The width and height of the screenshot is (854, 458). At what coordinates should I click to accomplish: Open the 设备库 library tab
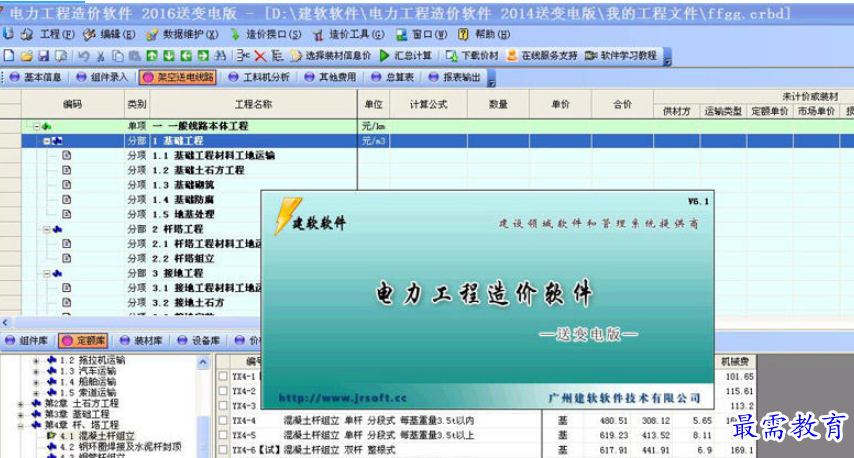199,340
